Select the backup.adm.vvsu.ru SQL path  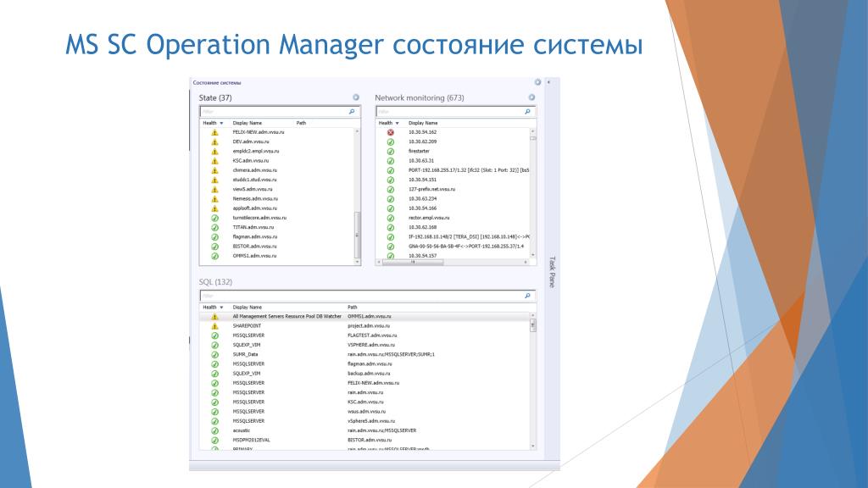click(369, 374)
